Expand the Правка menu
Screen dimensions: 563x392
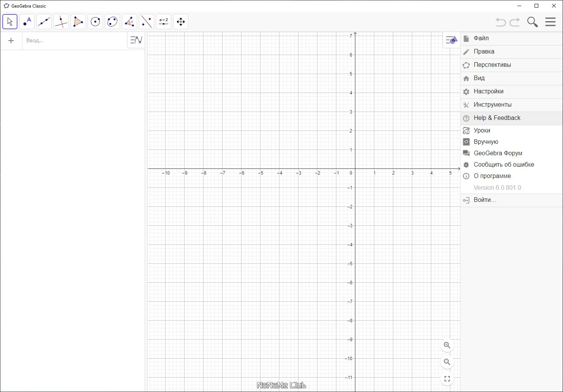pos(512,52)
